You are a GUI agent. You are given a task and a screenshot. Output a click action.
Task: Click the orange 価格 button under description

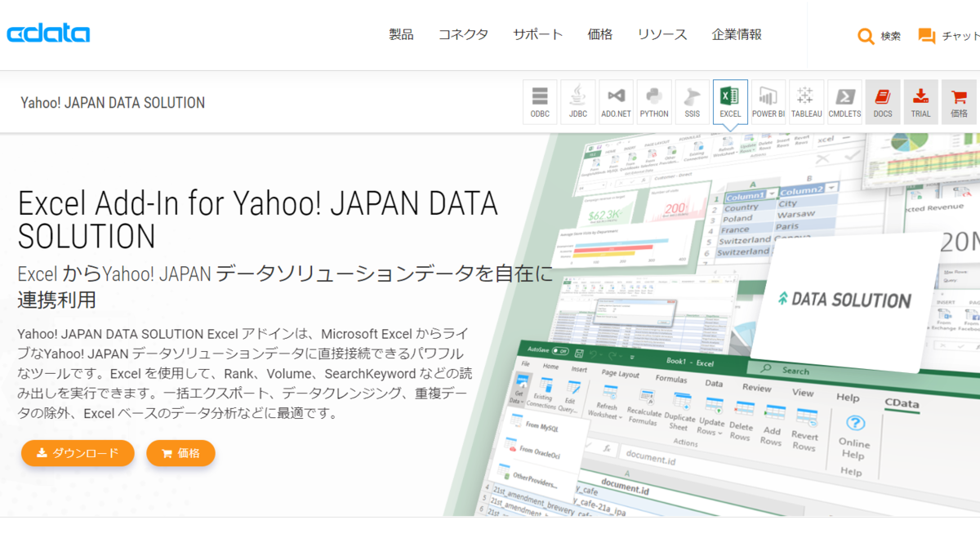(x=180, y=453)
